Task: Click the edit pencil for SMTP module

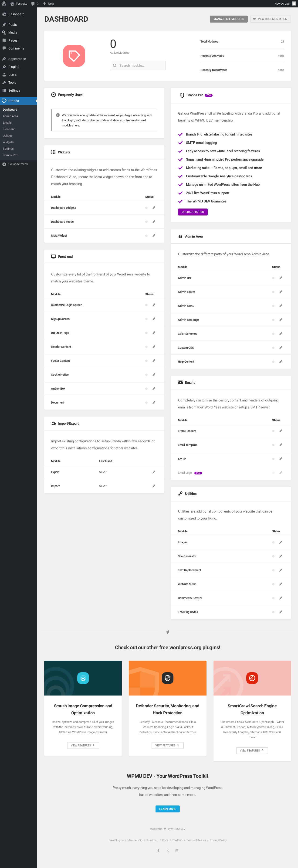Action: [281, 459]
